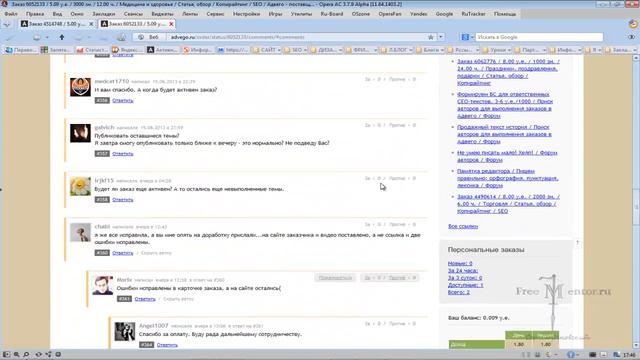Open the Файл menu
This screenshot has width=640, height=360.
tap(11, 14)
